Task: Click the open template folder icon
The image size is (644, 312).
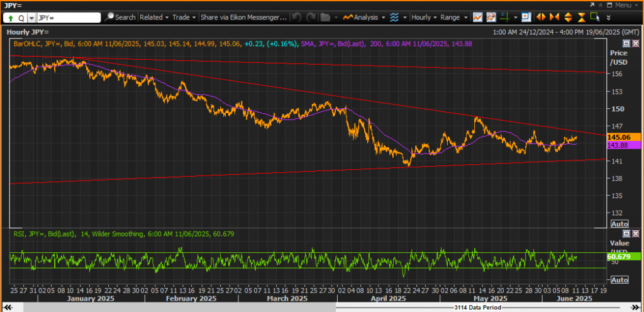Action: 325,17
